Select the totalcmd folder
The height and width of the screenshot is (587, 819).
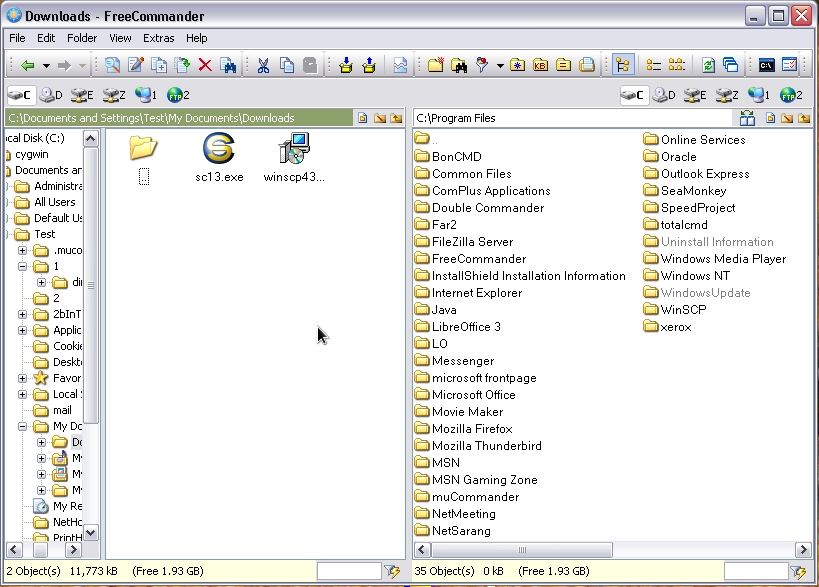coord(676,225)
